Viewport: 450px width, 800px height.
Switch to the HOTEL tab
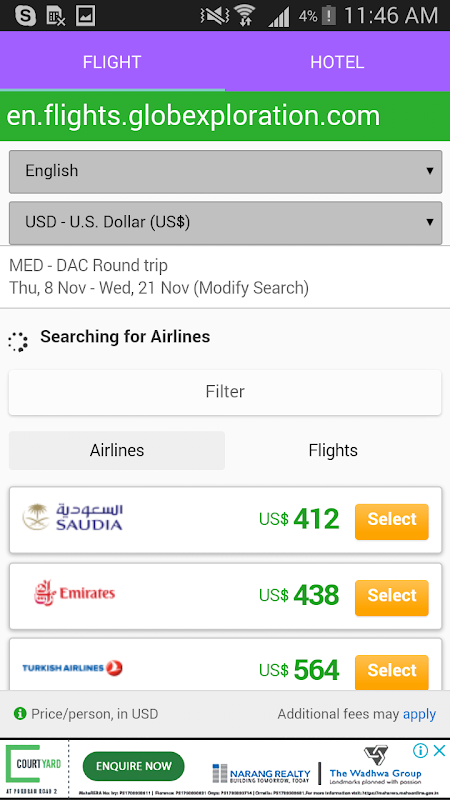click(x=337, y=62)
